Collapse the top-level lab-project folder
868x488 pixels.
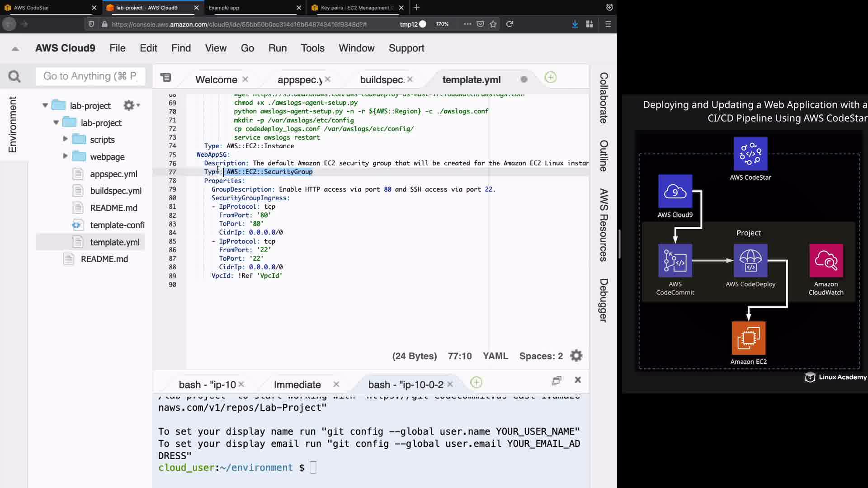45,105
